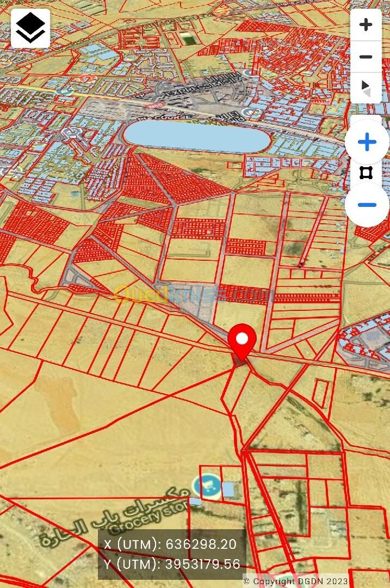Click the large blue oval lake
390x588 pixels.
pos(197,136)
